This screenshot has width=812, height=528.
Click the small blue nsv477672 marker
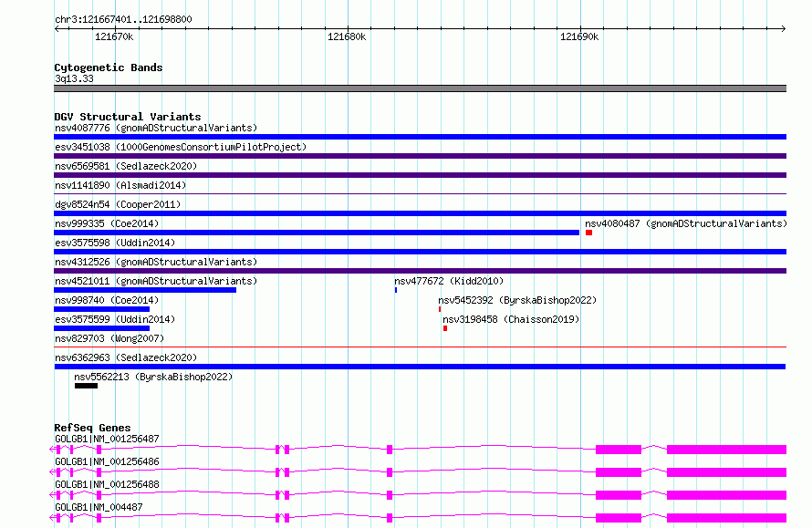point(396,290)
